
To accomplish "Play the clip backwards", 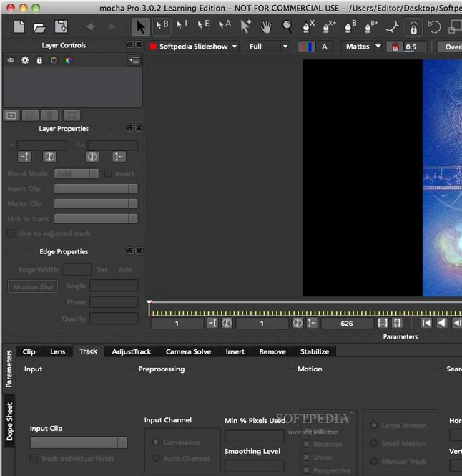I will [442, 323].
